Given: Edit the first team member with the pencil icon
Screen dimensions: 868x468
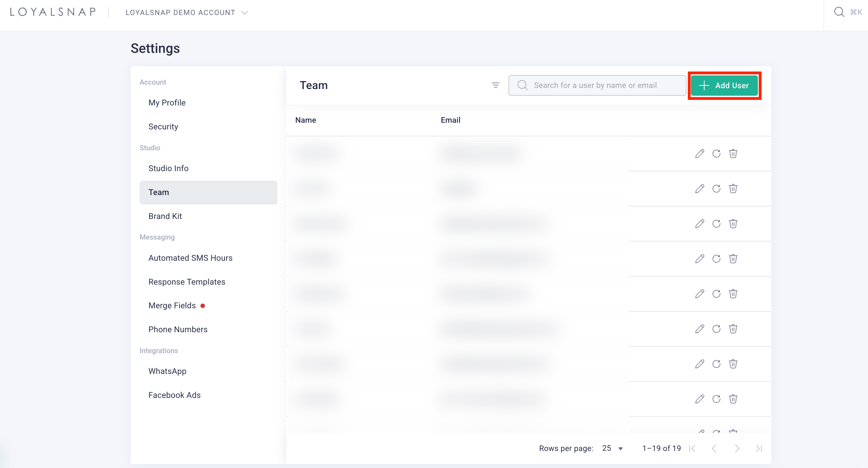Looking at the screenshot, I should point(700,154).
